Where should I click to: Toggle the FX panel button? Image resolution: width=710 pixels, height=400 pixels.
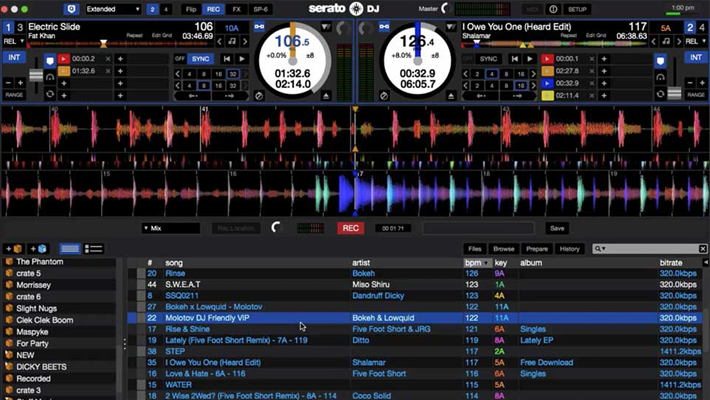236,9
